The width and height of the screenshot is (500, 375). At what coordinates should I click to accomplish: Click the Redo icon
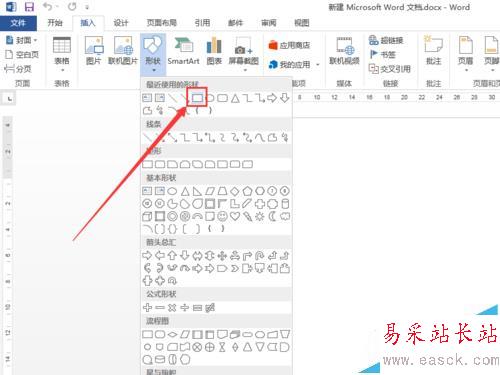click(72, 7)
